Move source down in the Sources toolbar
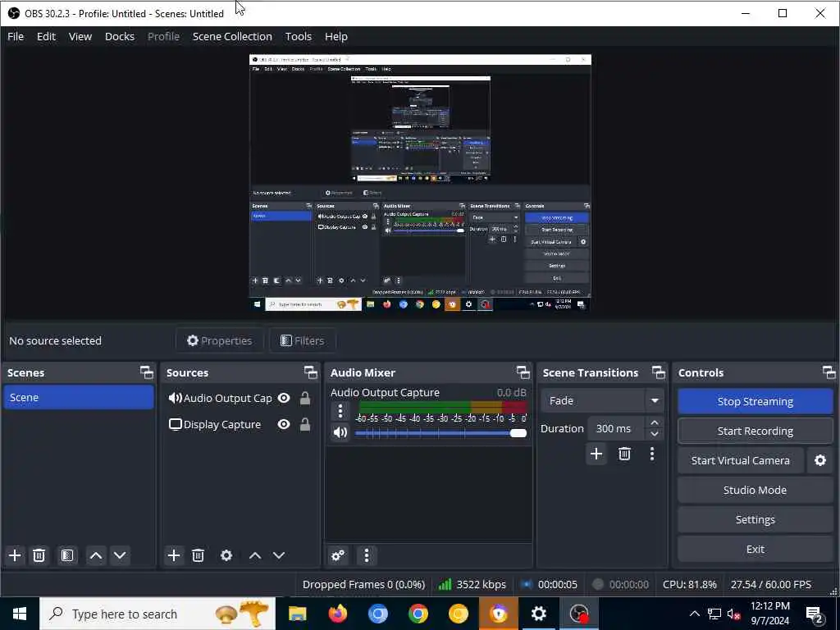The width and height of the screenshot is (840, 630). 279,555
